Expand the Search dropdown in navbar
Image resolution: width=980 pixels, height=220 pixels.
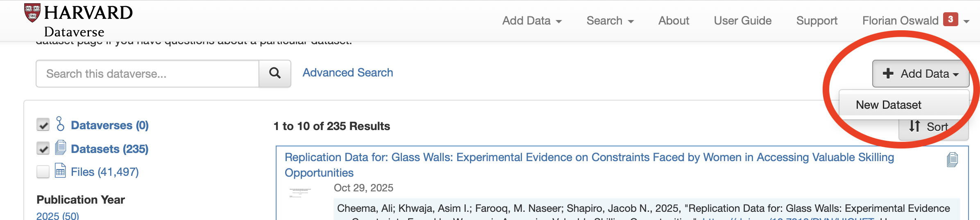coord(610,21)
